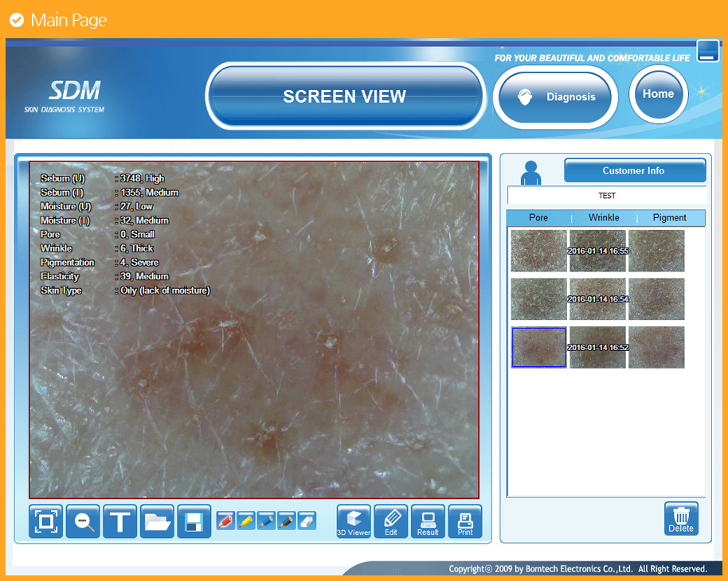Screen dimensions: 728x581
Task: Switch to the Wrinkle tab
Action: 604,218
